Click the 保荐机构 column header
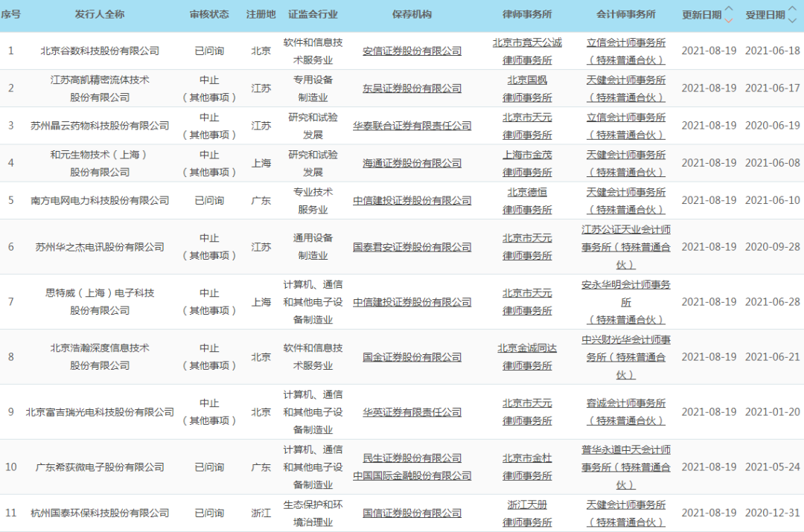This screenshot has height=532, width=804. coord(412,14)
